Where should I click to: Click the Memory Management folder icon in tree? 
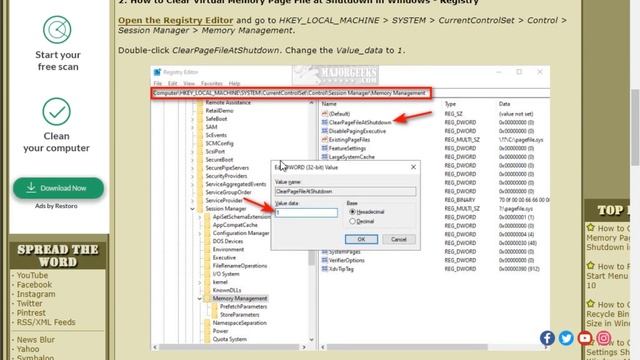[207, 298]
